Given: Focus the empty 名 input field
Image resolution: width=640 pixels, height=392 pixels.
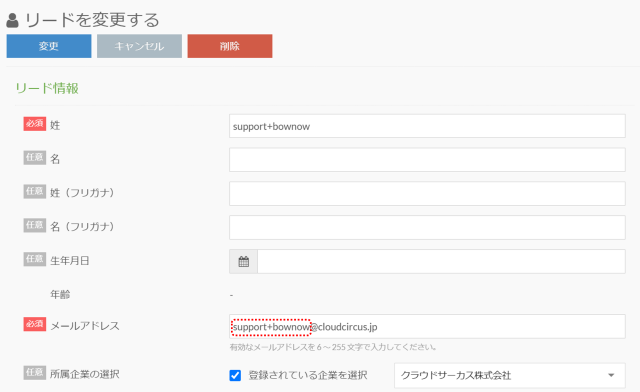Looking at the screenshot, I should point(427,160).
